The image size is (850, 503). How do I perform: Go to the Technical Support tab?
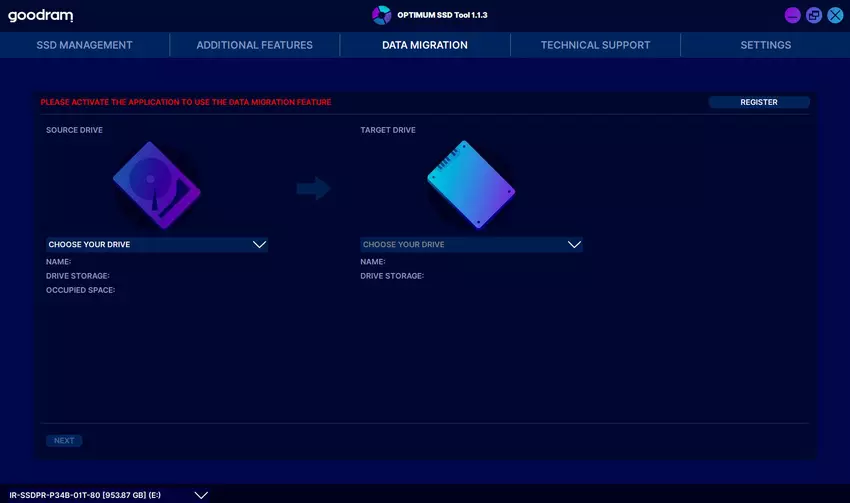[x=595, y=45]
